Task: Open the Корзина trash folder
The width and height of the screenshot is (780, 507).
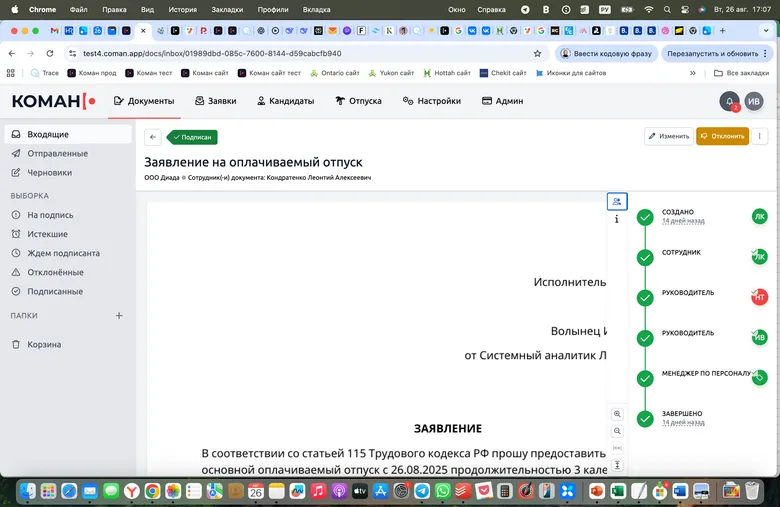Action: pyautogui.click(x=44, y=344)
